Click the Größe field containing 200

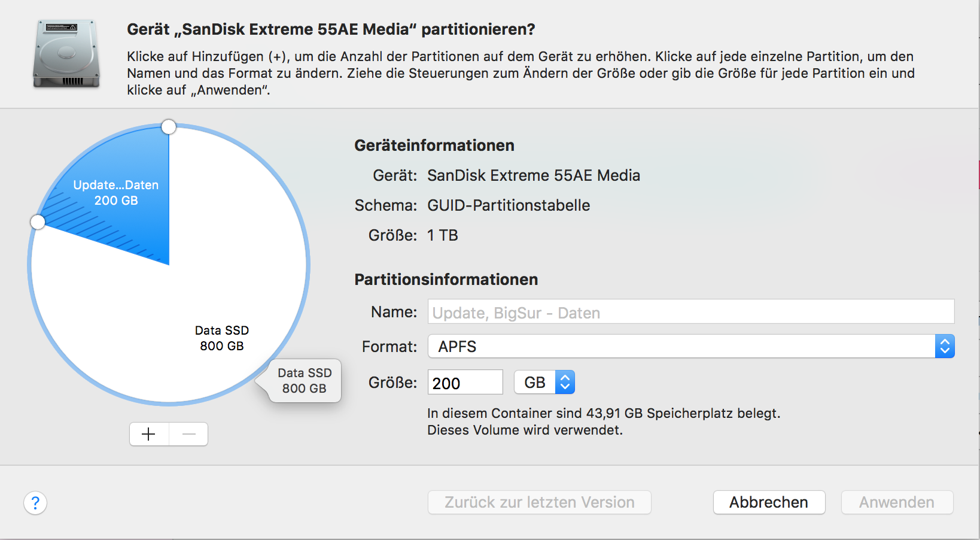tap(465, 383)
